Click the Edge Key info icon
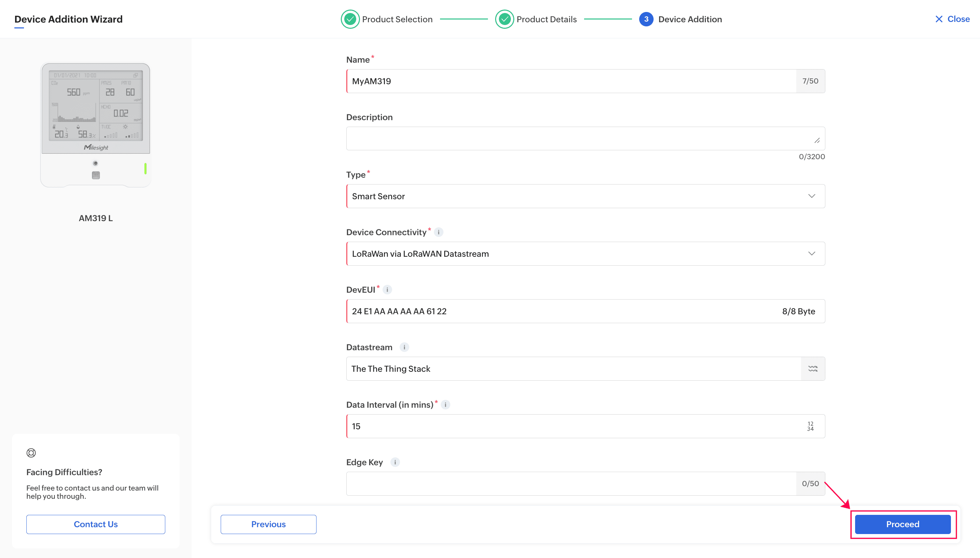 coord(395,462)
